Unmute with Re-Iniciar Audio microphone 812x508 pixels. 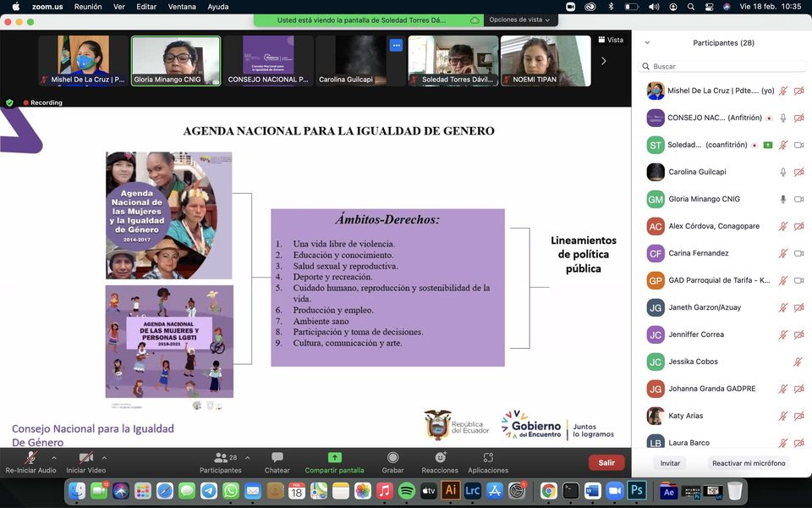tap(30, 458)
